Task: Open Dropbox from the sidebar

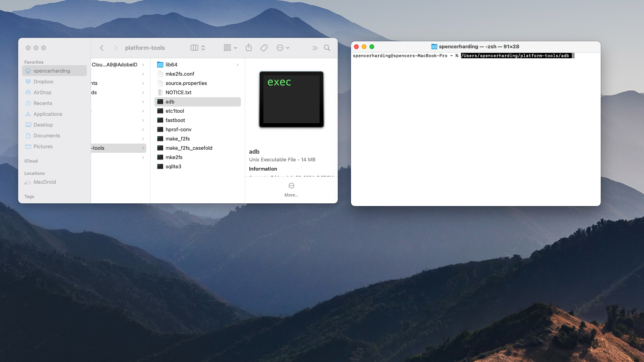Action: click(43, 82)
